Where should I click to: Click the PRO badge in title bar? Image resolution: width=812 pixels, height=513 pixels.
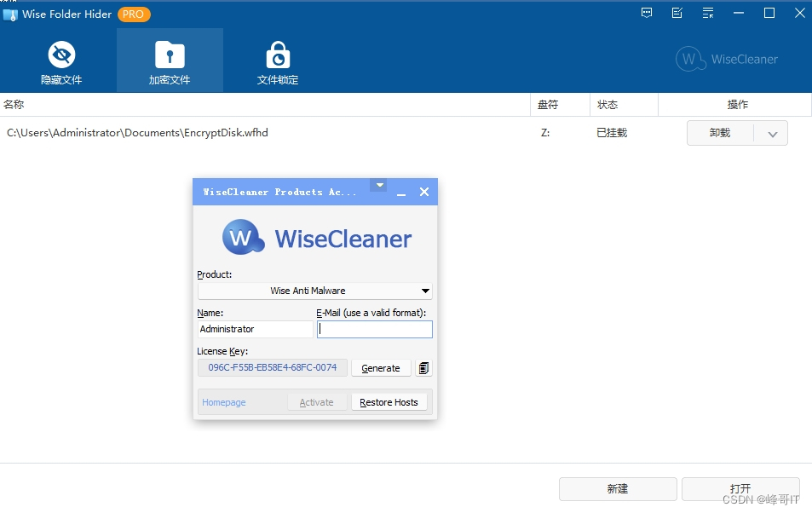click(134, 14)
